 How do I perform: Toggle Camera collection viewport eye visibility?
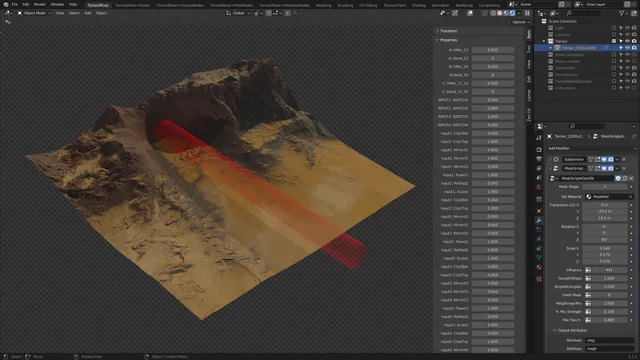coord(627,35)
